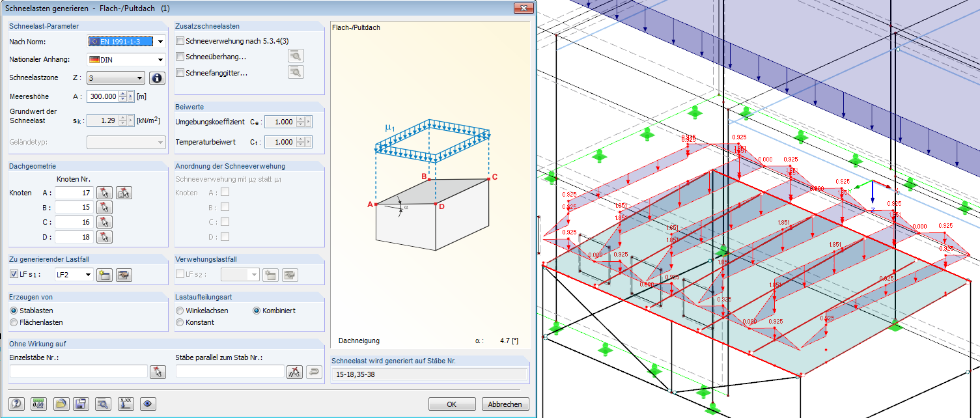The image size is (980, 418).
Task: Click the units and decimals 0.00 icon
Action: coord(40,404)
